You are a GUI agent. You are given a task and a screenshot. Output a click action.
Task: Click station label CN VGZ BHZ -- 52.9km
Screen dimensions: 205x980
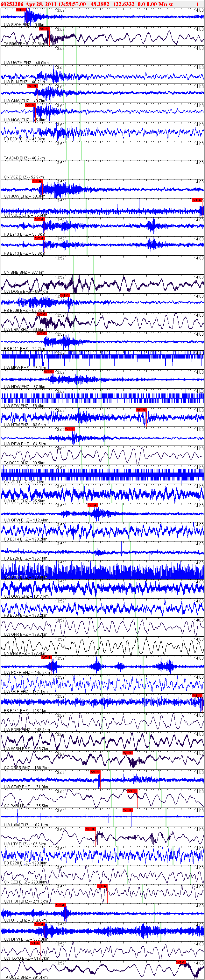tap(24, 177)
